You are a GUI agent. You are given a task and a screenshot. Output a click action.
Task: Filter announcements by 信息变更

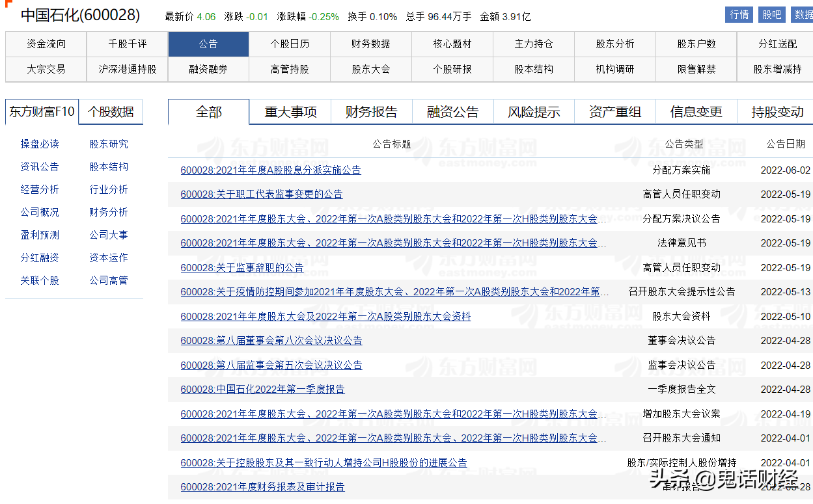pos(696,112)
